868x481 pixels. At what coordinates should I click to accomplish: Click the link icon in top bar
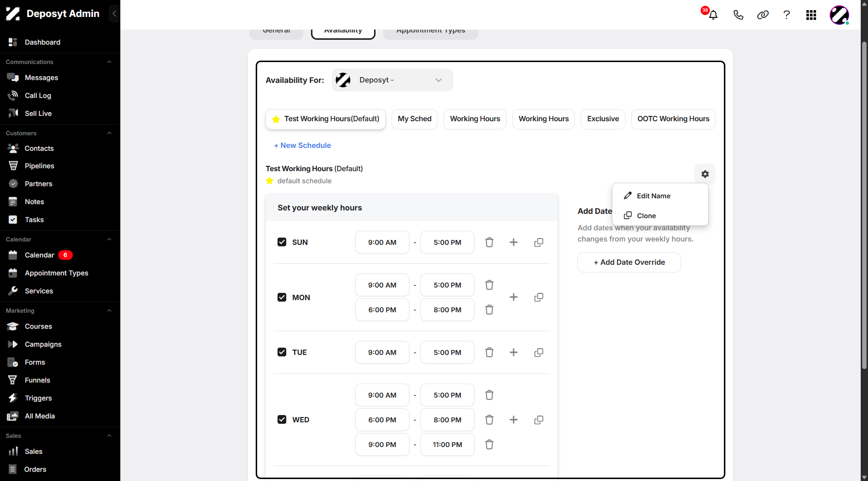pyautogui.click(x=763, y=15)
